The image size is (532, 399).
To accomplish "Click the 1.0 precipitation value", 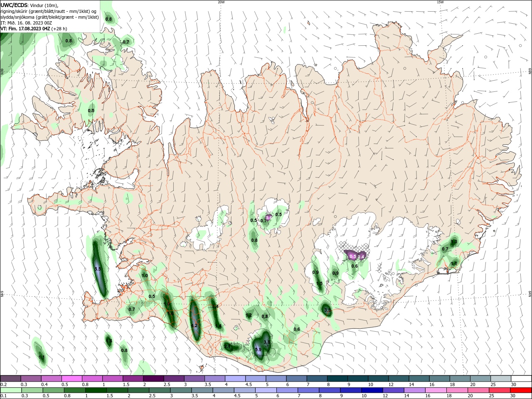I will pyautogui.click(x=145, y=276).
